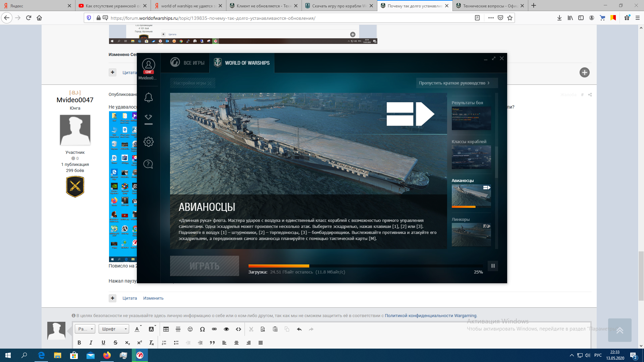Switch to Яндекс browser tab
This screenshot has width=644, height=362.
(x=37, y=6)
